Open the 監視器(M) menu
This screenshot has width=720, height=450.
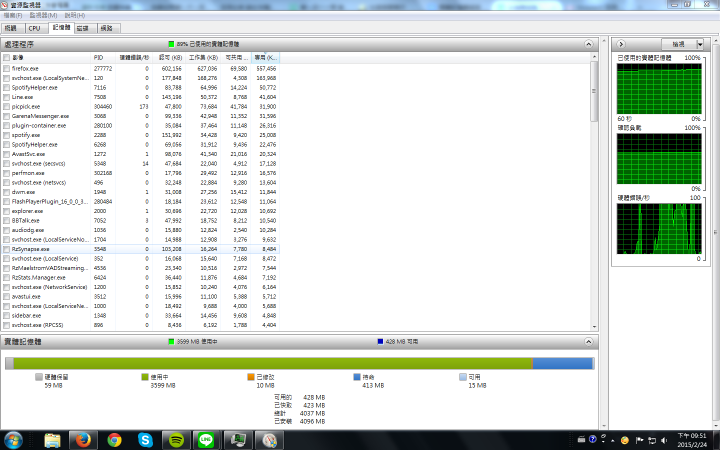(43, 16)
